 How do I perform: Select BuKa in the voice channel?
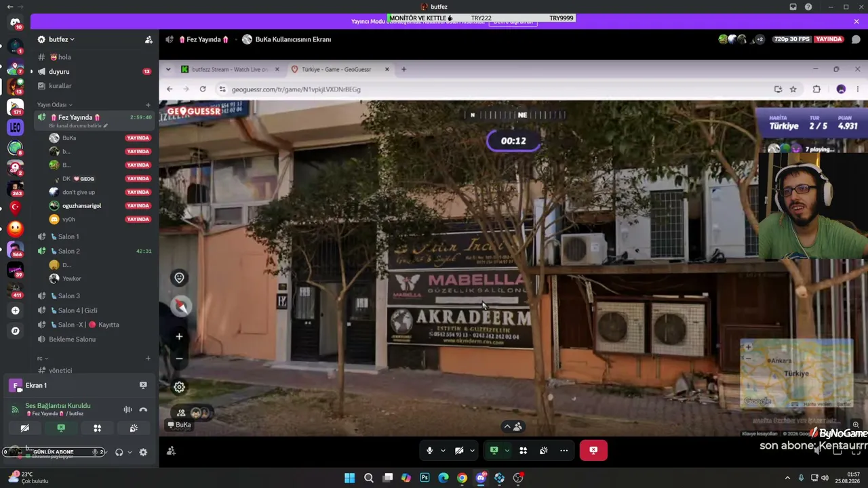pyautogui.click(x=68, y=138)
